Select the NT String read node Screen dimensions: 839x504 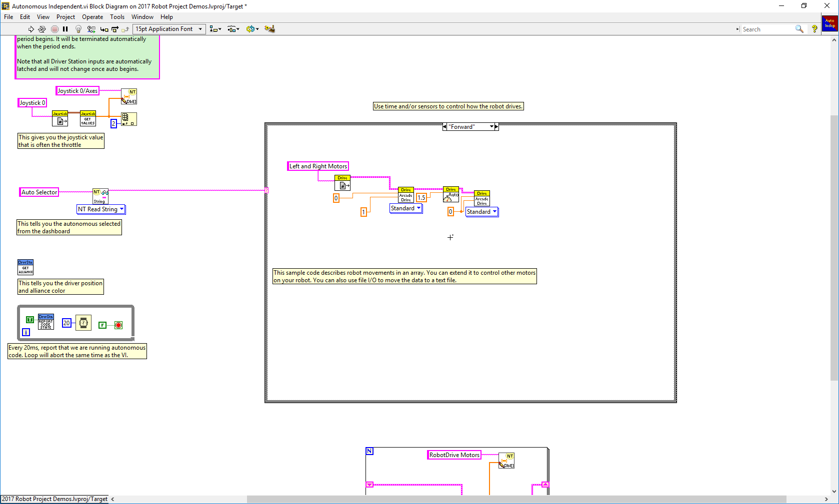coord(100,196)
